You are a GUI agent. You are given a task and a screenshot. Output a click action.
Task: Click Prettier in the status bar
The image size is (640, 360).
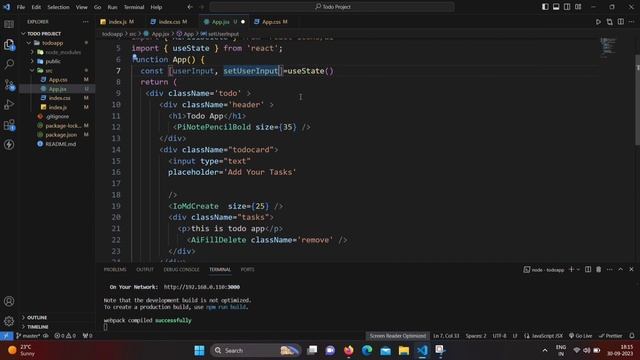[x=610, y=336]
